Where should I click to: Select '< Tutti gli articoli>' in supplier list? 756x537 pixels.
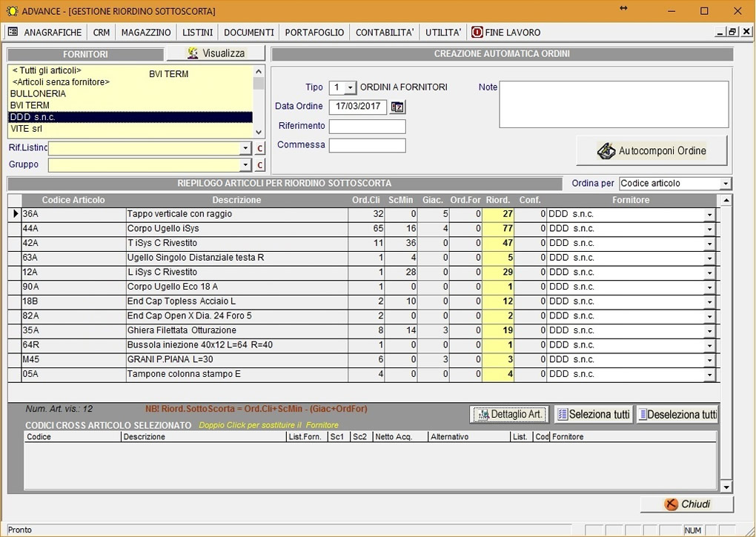(x=47, y=70)
